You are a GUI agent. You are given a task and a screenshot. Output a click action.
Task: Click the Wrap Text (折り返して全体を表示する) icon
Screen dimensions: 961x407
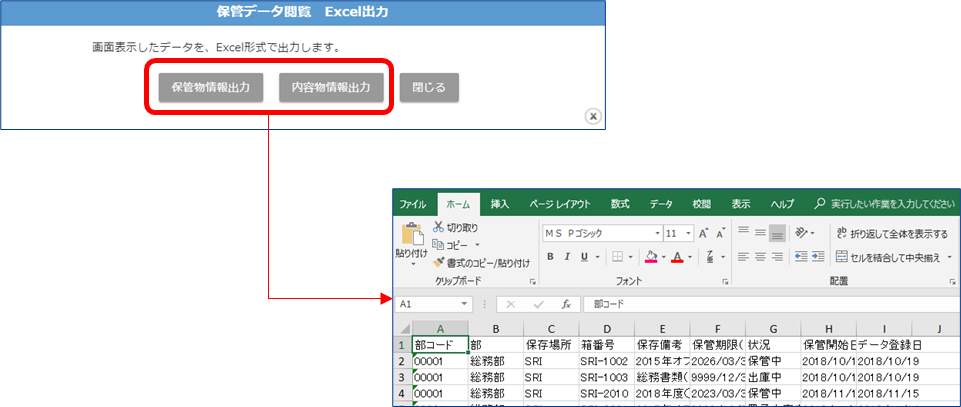(x=841, y=233)
